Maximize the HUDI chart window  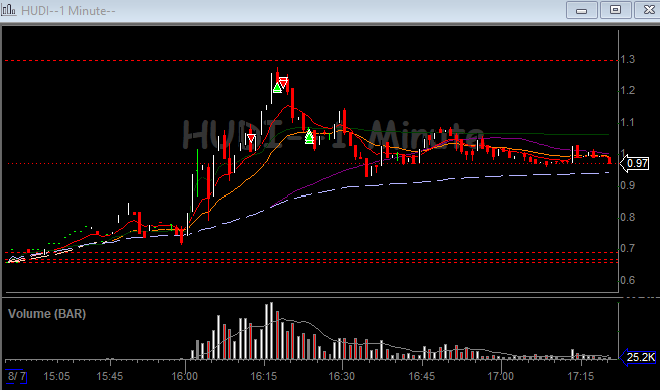(x=615, y=10)
